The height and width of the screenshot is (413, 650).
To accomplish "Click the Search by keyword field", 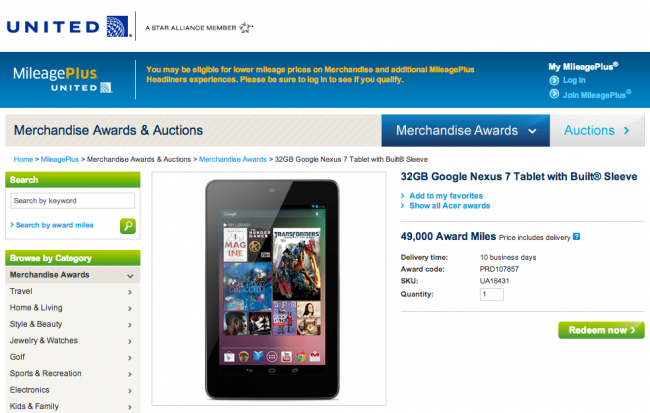I will [x=73, y=201].
